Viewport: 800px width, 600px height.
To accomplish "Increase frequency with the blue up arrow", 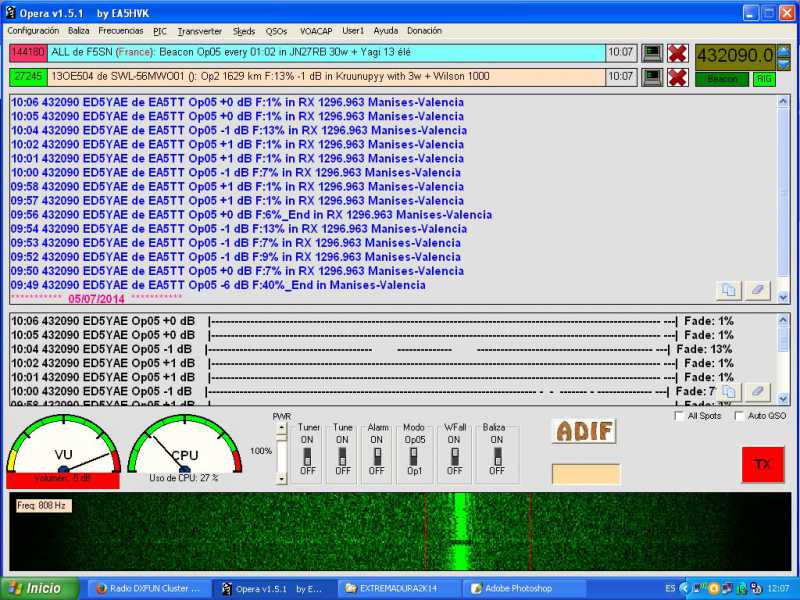I will [783, 51].
